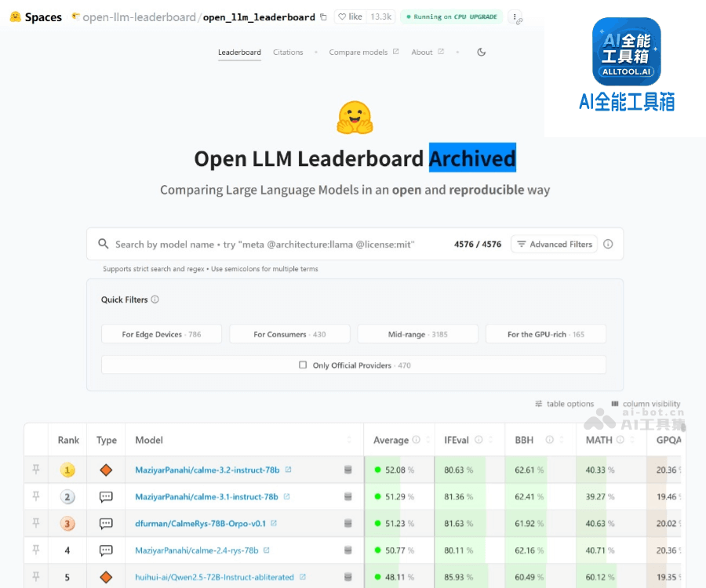Screen dimensions: 706x588
Task: Toggle the Mid-range quick filter
Action: click(x=418, y=334)
